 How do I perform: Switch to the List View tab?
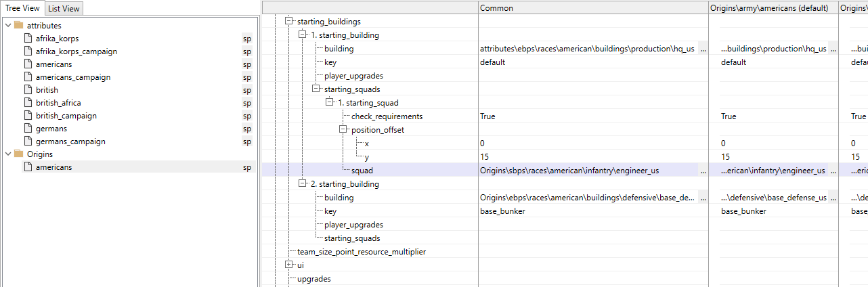point(64,8)
